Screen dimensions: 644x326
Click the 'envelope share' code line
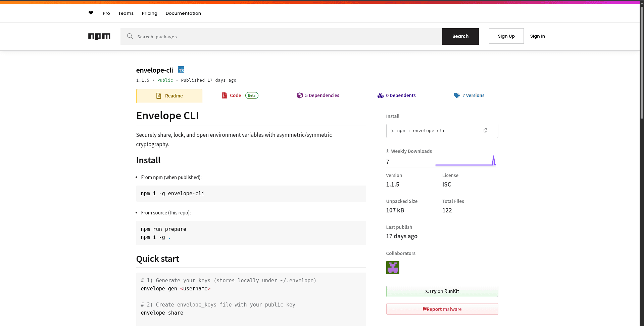tap(162, 313)
